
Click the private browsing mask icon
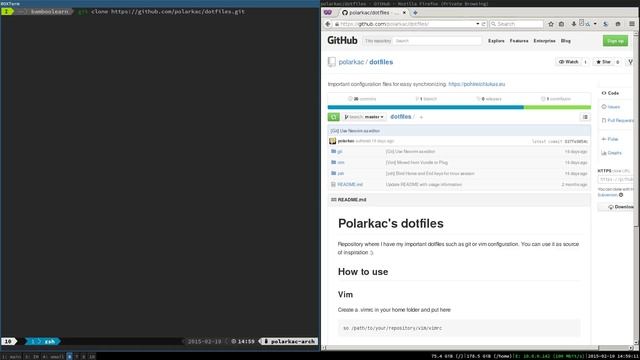(x=328, y=13)
